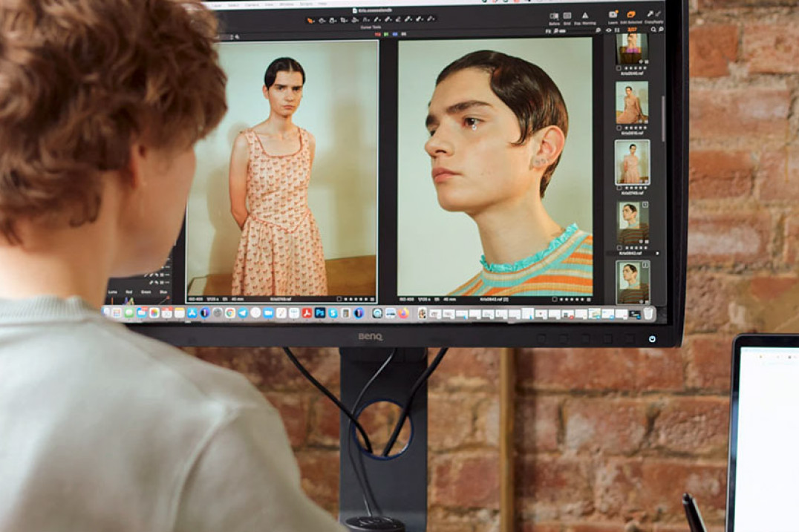This screenshot has height=532, width=799.
Task: Tick the checkbox below the right viewer image
Action: click(x=555, y=299)
